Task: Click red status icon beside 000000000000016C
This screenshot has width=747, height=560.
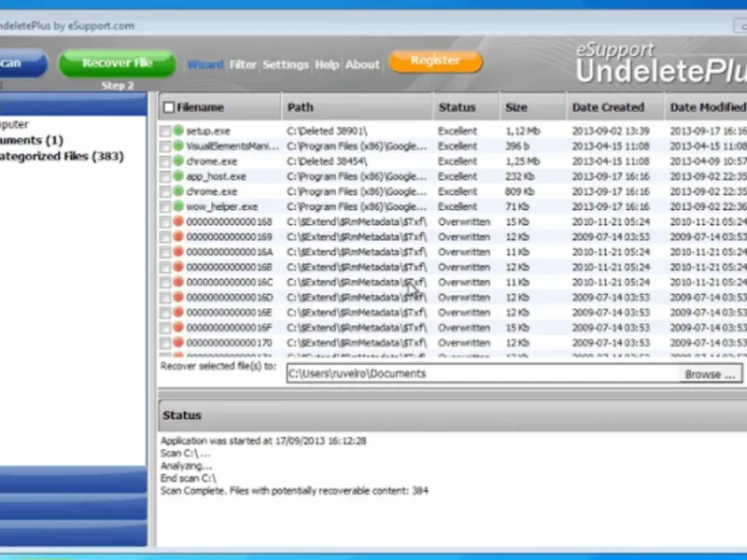Action: coord(178,282)
